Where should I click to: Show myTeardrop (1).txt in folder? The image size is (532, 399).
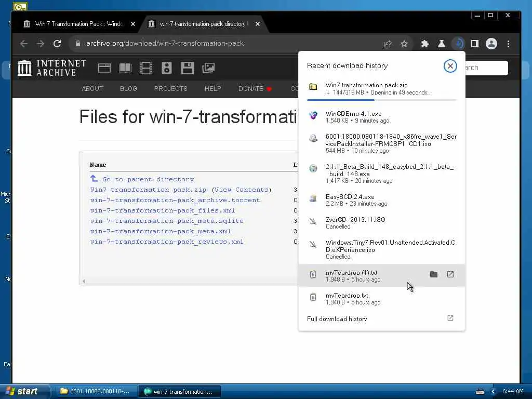(434, 274)
